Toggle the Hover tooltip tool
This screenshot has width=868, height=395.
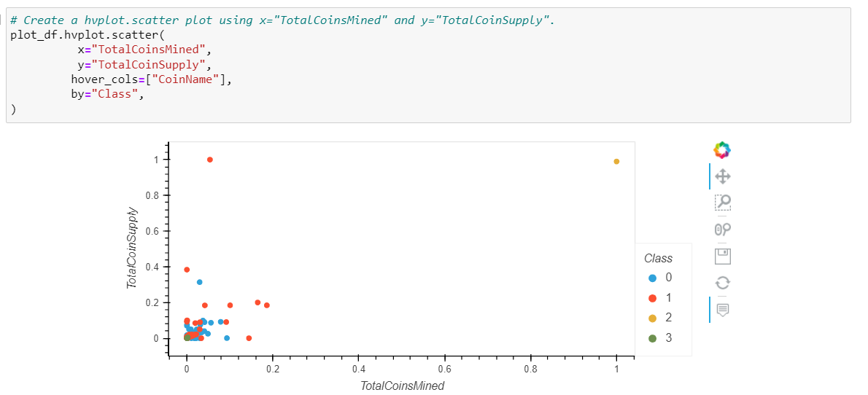pos(723,309)
